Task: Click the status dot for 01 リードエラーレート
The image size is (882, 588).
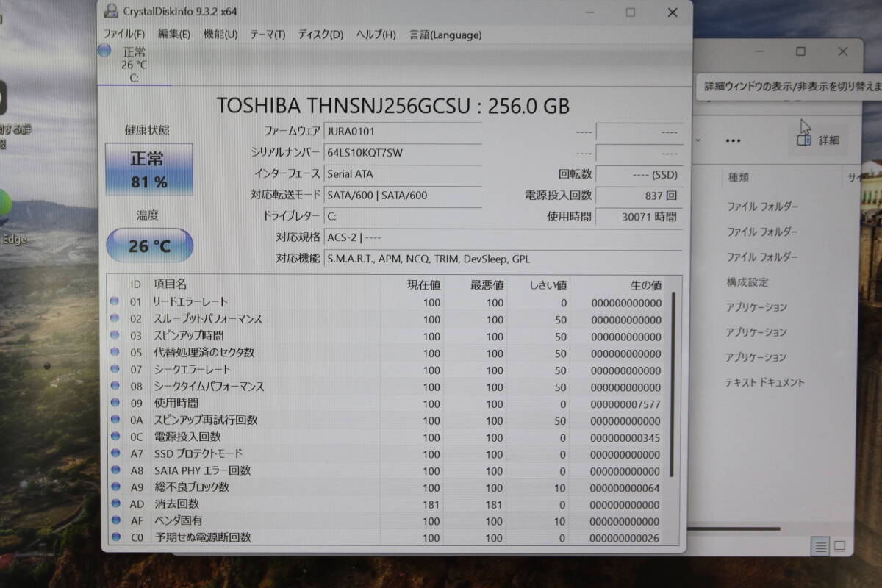Action: (115, 301)
